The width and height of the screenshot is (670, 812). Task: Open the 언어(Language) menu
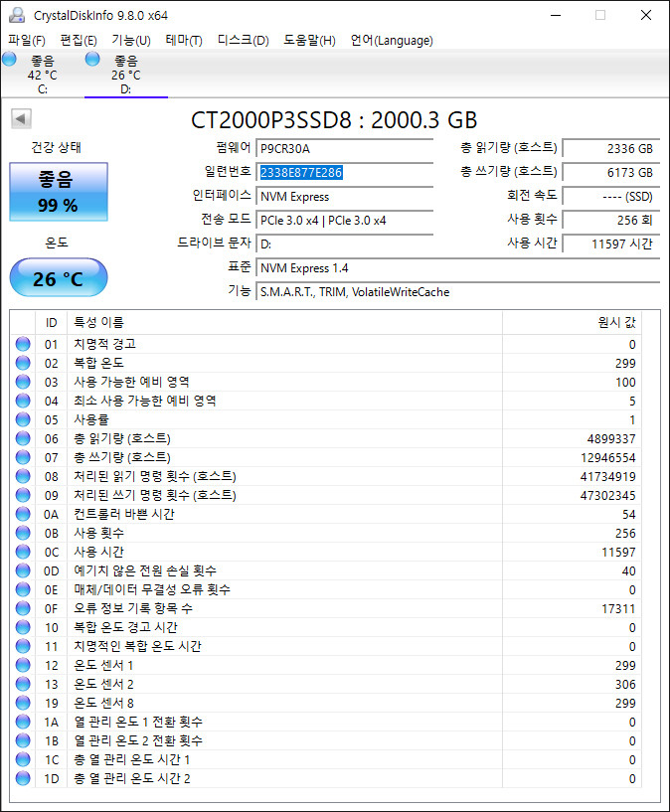(392, 41)
